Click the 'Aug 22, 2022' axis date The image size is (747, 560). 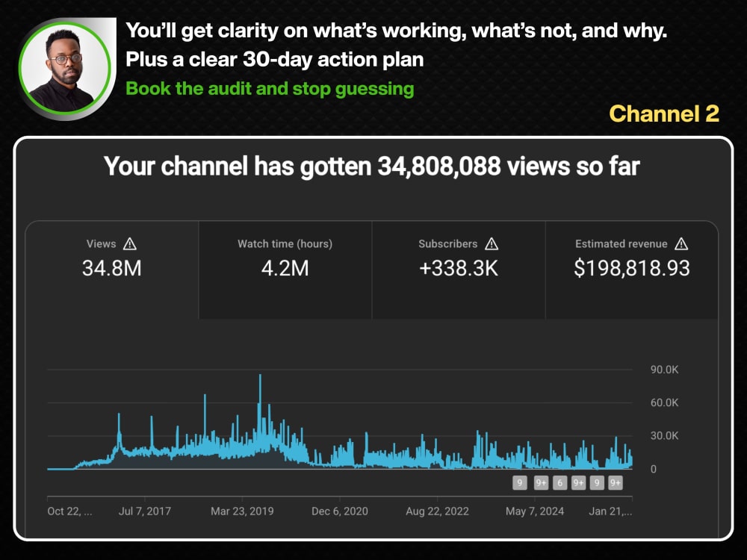437,511
